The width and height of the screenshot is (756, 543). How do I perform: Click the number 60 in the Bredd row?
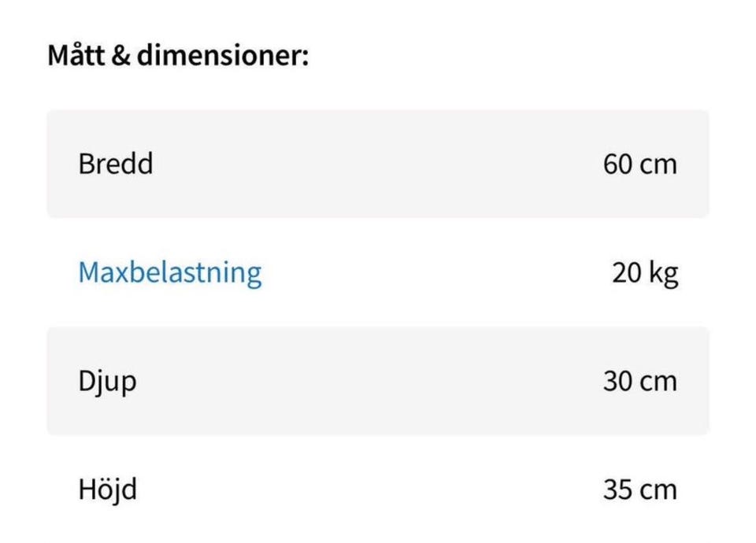(x=619, y=164)
